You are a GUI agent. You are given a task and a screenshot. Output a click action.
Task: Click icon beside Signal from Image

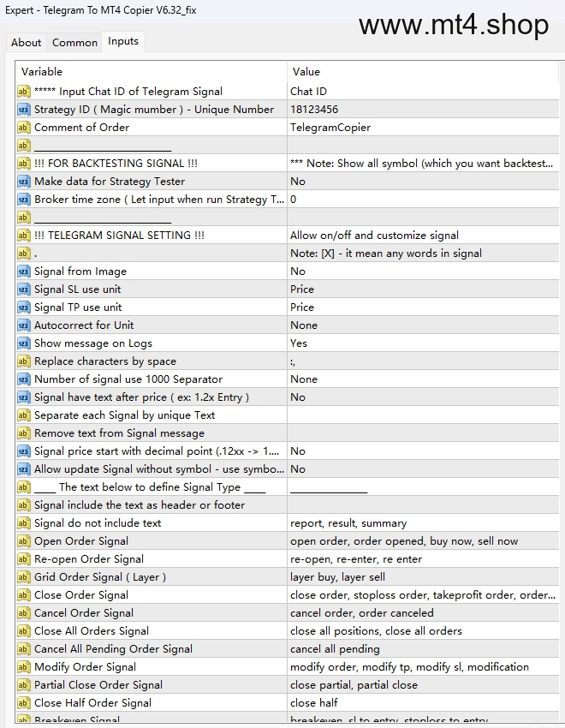(23, 272)
